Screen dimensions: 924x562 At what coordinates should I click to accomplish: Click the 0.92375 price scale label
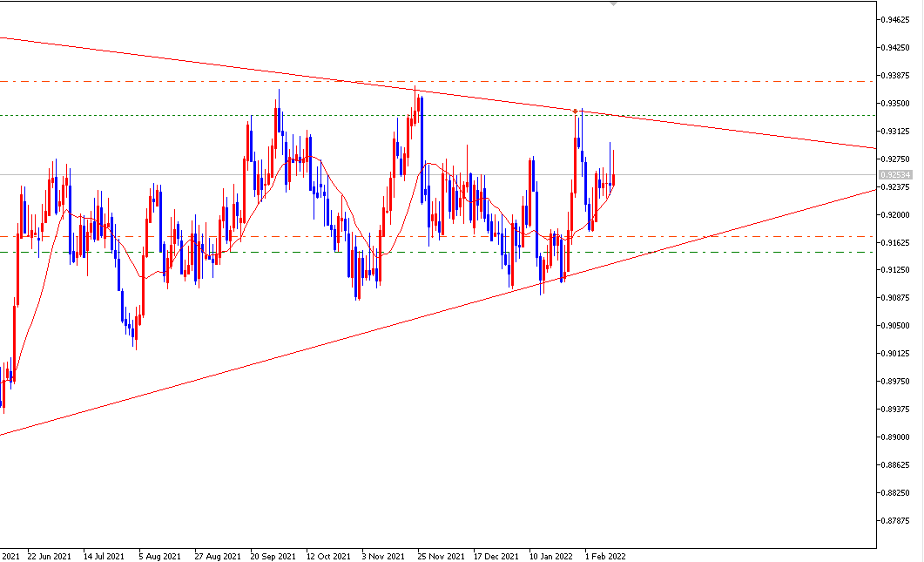click(895, 186)
